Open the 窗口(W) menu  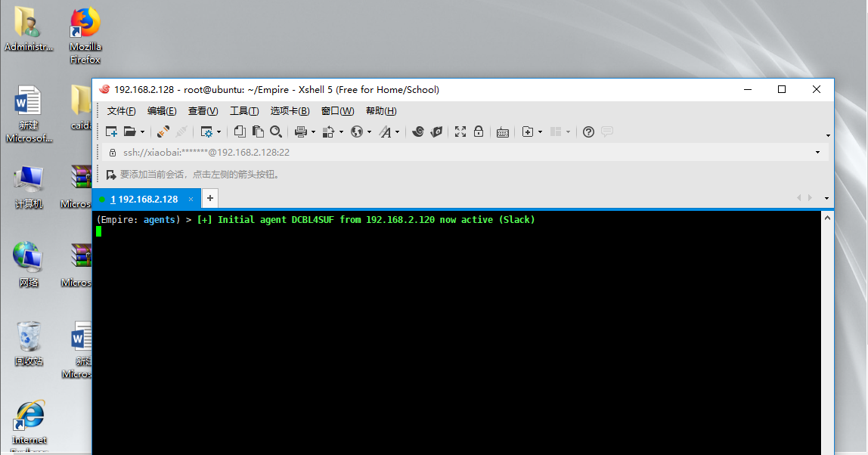(337, 110)
